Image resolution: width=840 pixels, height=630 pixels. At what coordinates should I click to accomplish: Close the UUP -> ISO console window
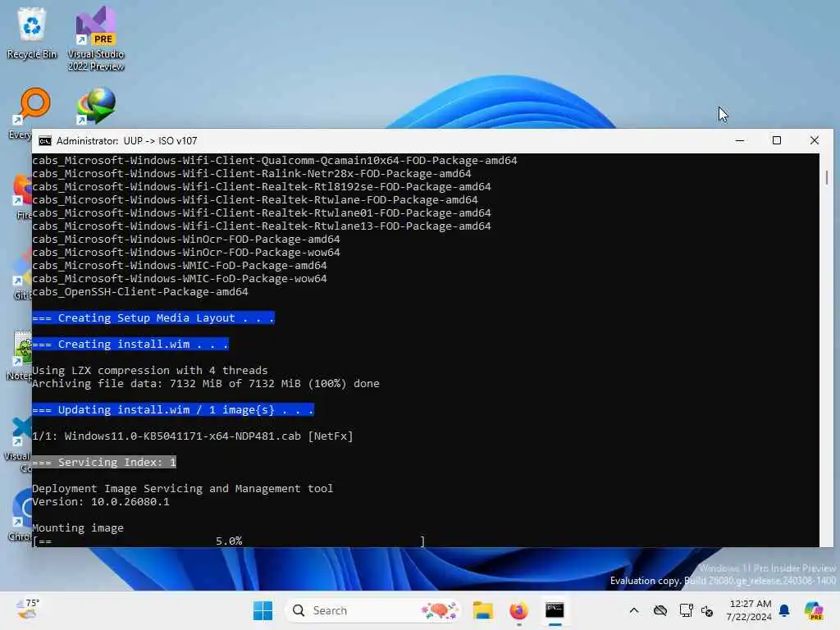(x=815, y=140)
